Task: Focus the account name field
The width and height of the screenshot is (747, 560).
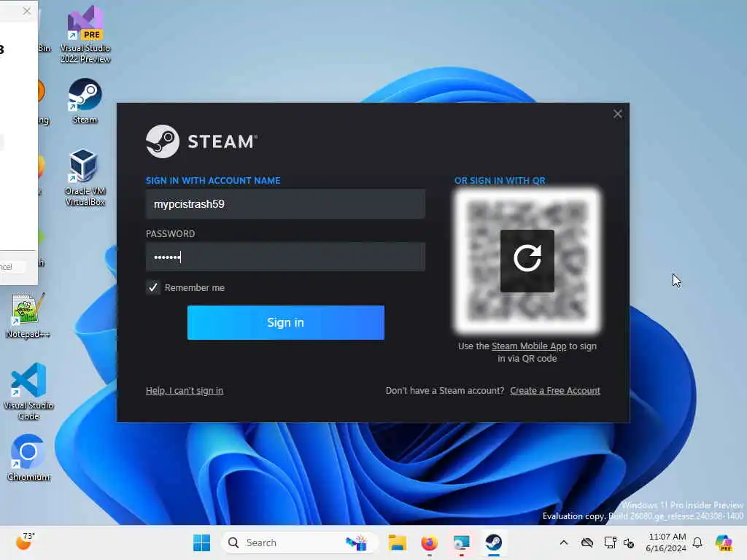Action: pos(285,204)
